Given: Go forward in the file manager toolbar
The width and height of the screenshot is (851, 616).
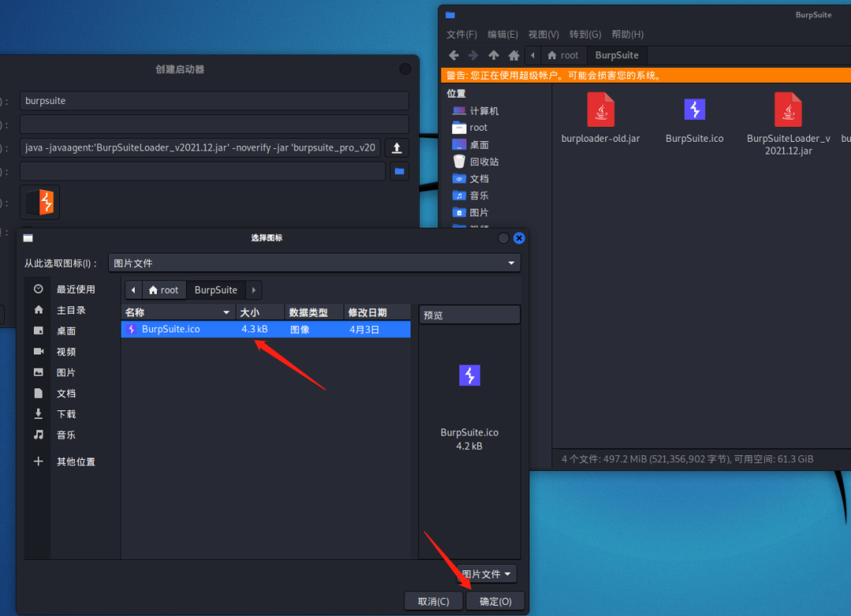Looking at the screenshot, I should pos(474,55).
